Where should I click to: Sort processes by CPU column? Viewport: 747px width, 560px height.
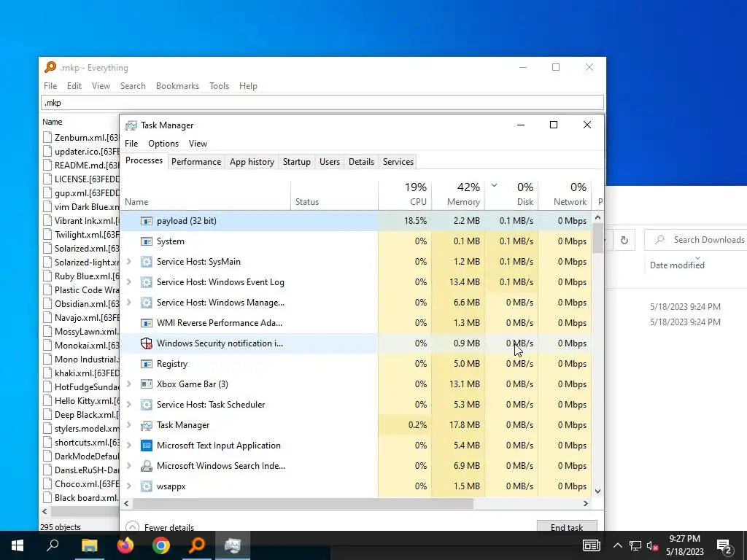(x=406, y=195)
